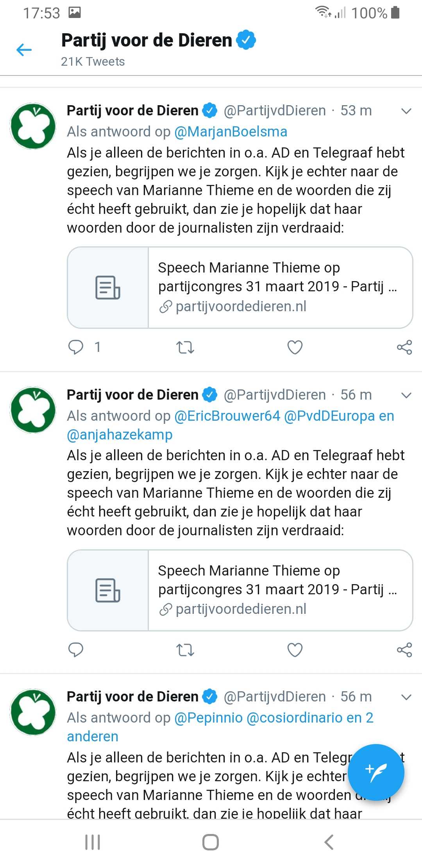Share the tweet answering @EricBrouwer64
This screenshot has height=868, width=422.
404,650
